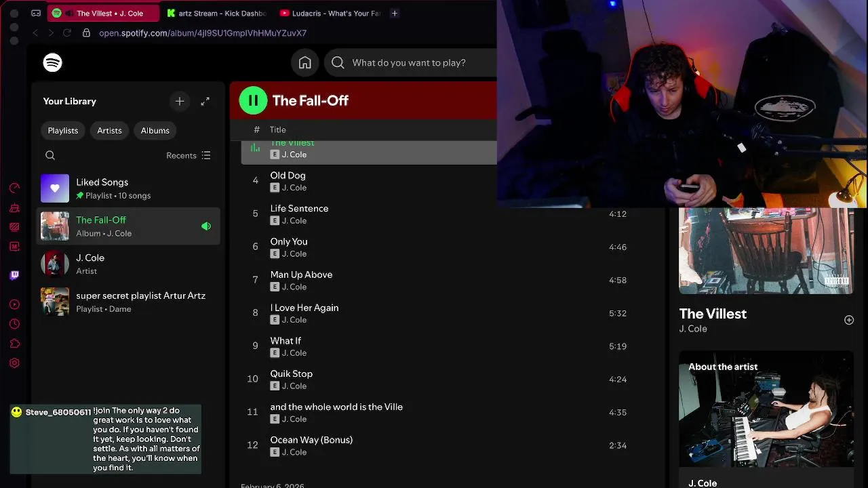Open the Recents sort dropdown
The image size is (868, 488).
coord(189,155)
